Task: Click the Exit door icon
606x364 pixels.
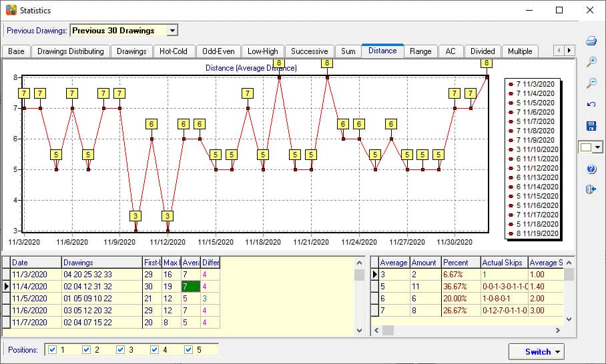Action: (x=591, y=189)
